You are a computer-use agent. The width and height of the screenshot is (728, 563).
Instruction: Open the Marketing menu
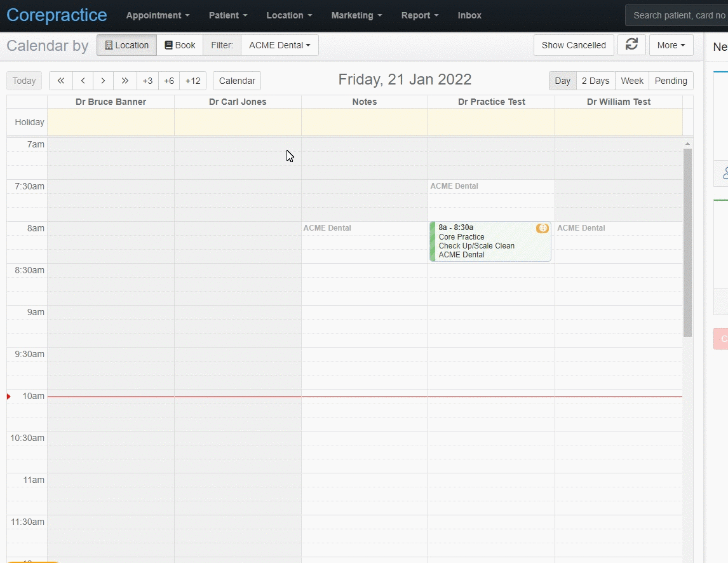(x=356, y=15)
